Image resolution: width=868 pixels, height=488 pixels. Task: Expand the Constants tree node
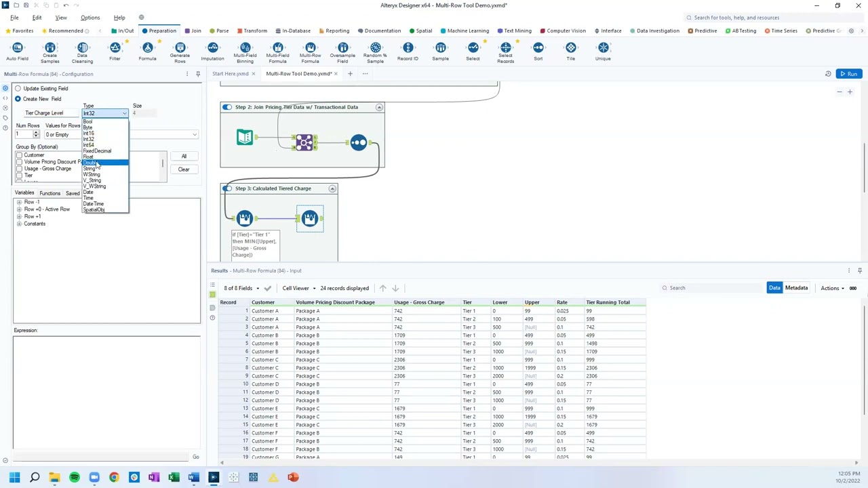[19, 224]
